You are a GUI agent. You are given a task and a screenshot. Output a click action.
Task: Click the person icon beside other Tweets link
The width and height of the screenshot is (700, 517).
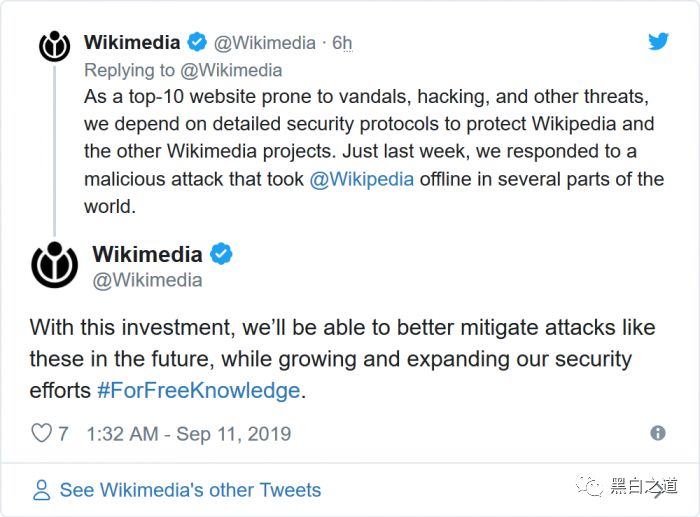tap(41, 490)
